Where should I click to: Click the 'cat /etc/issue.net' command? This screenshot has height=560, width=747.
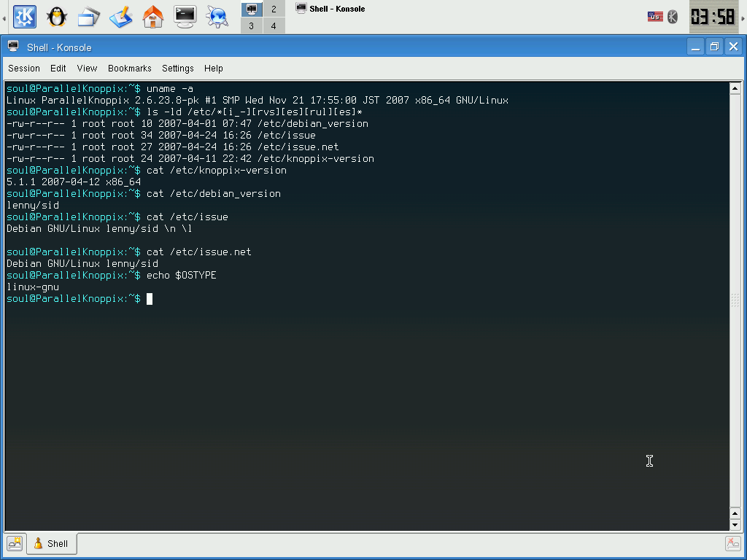click(x=198, y=252)
